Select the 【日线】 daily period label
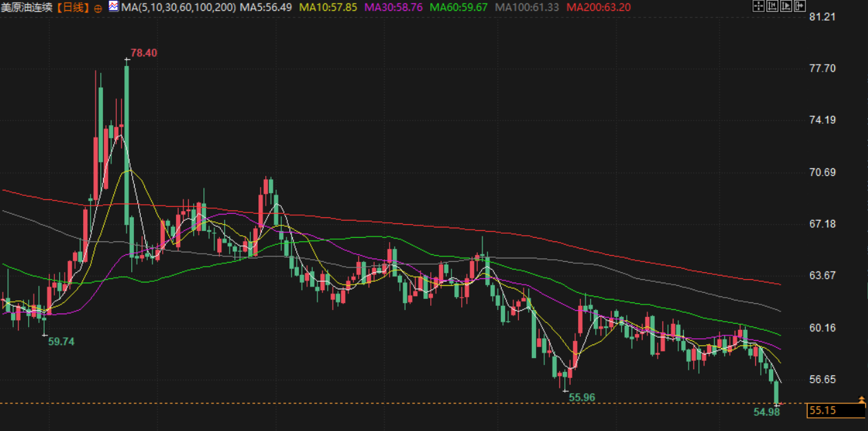 coord(74,8)
